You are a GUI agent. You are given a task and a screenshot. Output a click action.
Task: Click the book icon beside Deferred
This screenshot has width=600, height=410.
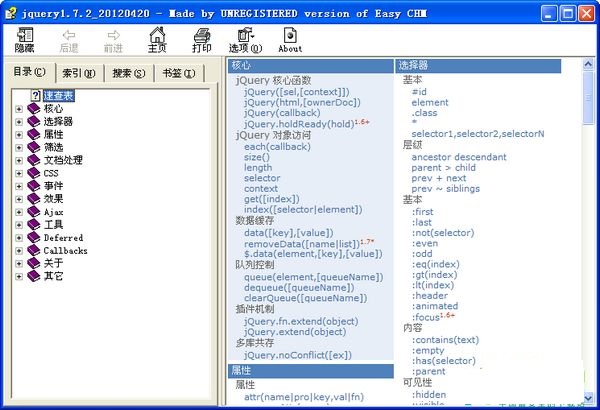tap(34, 238)
